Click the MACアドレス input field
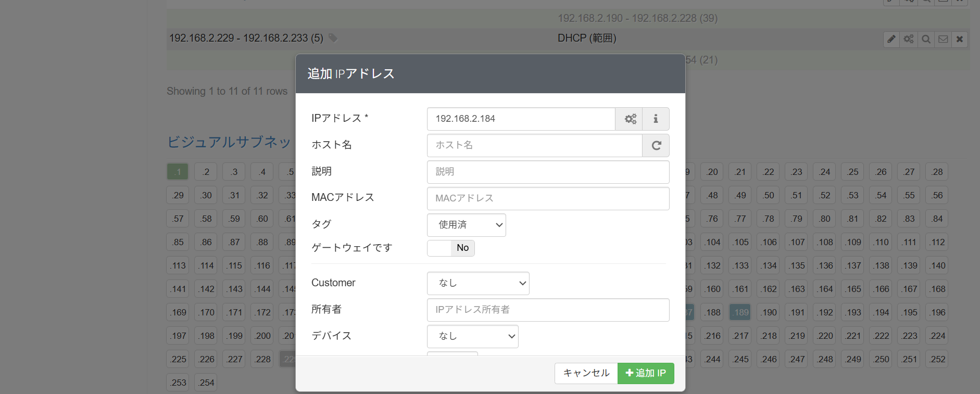The height and width of the screenshot is (394, 980). point(548,198)
